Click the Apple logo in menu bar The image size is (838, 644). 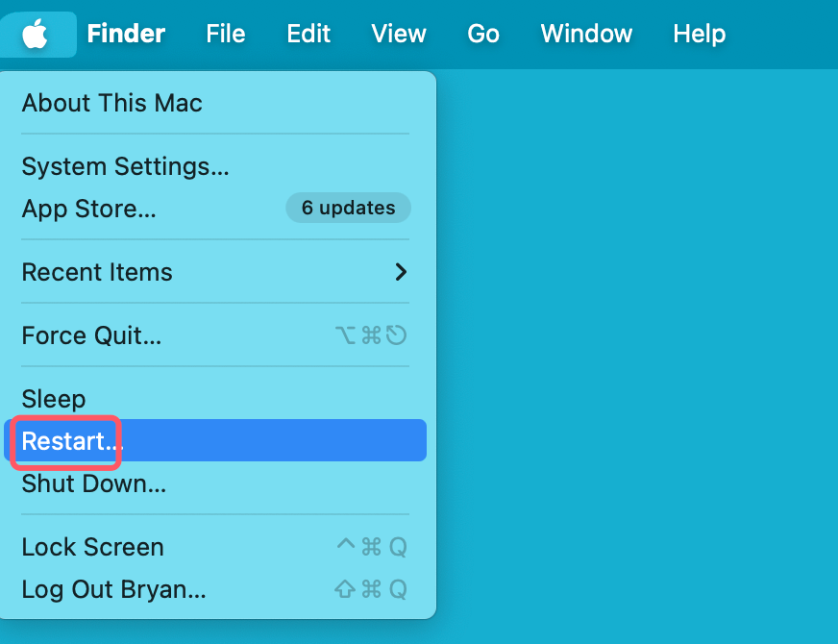pyautogui.click(x=37, y=34)
